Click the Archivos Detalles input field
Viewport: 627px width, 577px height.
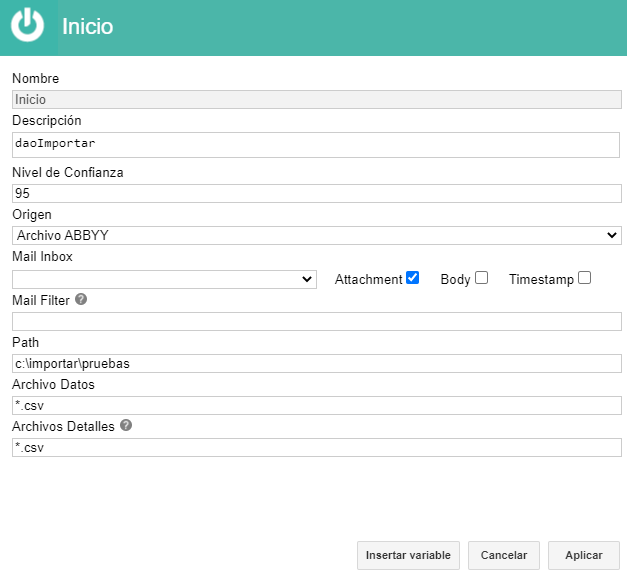[x=317, y=447]
